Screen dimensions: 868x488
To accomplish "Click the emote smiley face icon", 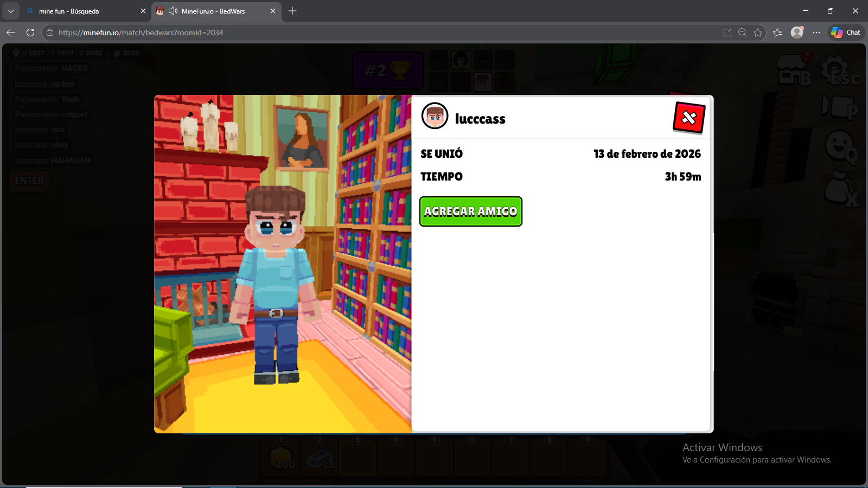I will coord(840,145).
